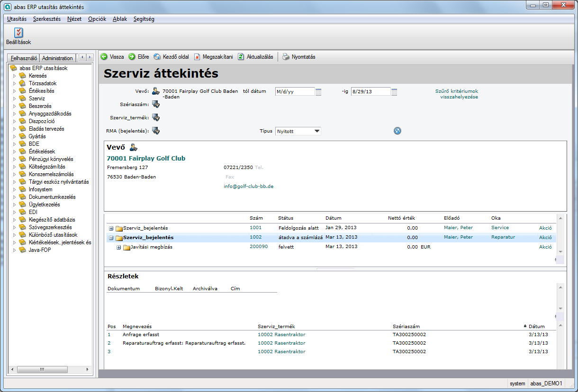Open the Típus dropdown showing Nyitott
Image resolution: width=578 pixels, height=392 pixels.
298,131
